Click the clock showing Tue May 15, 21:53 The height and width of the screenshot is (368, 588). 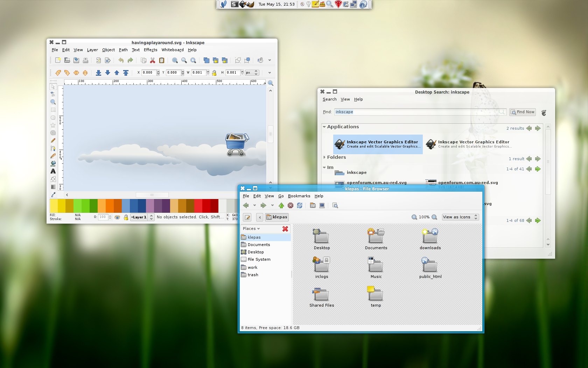276,4
